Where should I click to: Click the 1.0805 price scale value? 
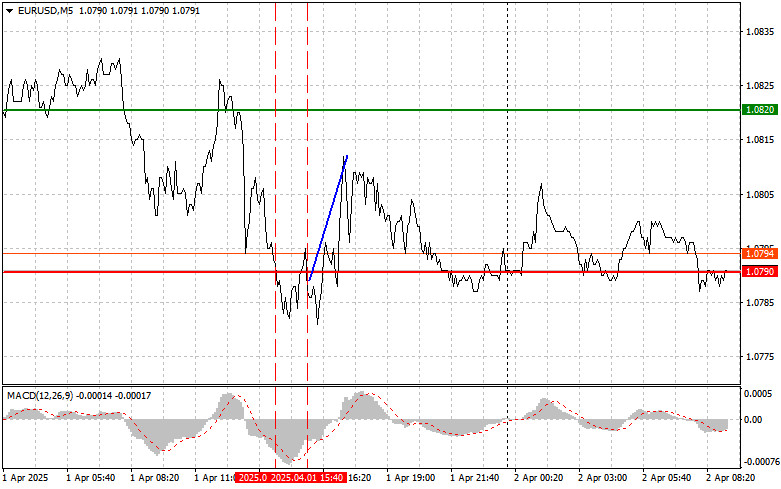760,194
